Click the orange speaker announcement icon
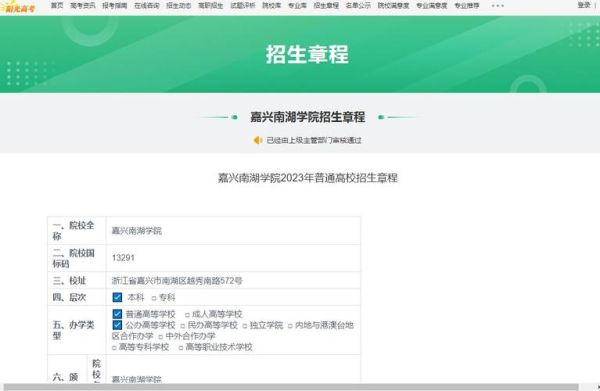 click(258, 140)
